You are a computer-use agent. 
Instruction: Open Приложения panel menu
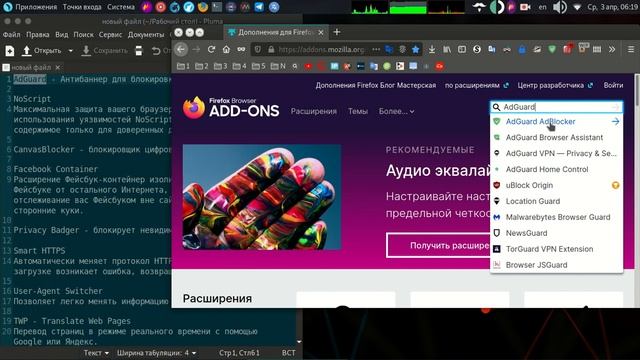click(x=31, y=7)
